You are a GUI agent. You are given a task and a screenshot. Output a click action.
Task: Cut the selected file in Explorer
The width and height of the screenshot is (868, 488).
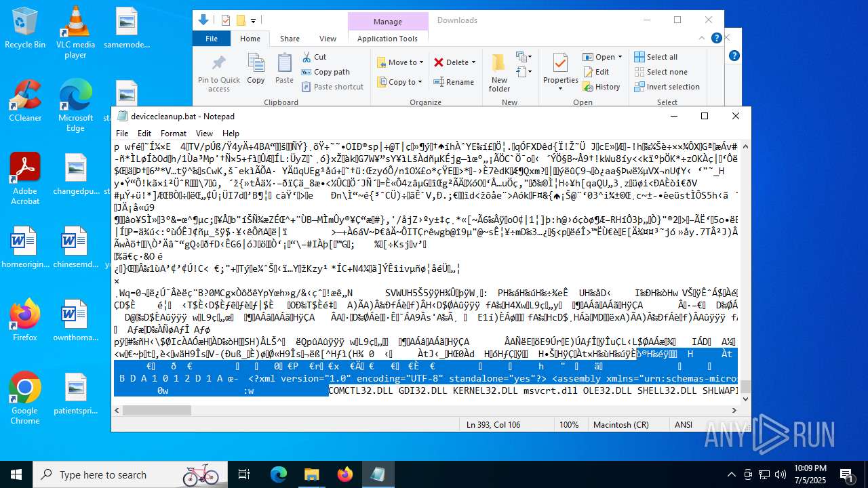[314, 57]
